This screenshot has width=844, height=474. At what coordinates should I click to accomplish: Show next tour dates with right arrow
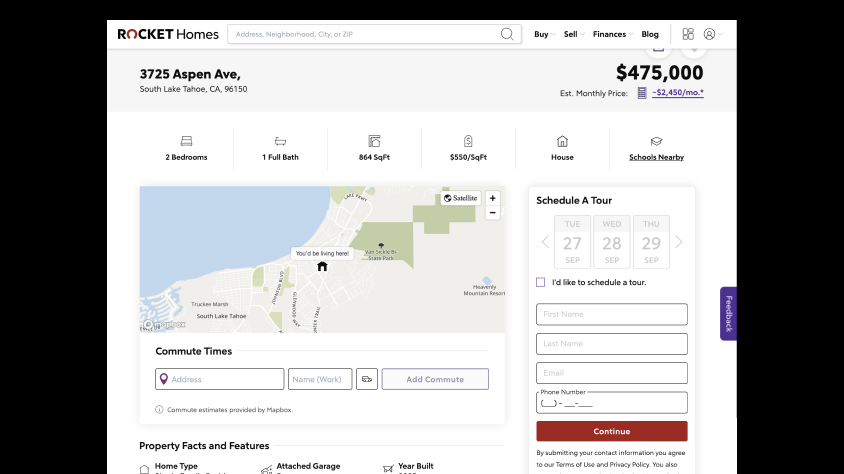tap(679, 242)
